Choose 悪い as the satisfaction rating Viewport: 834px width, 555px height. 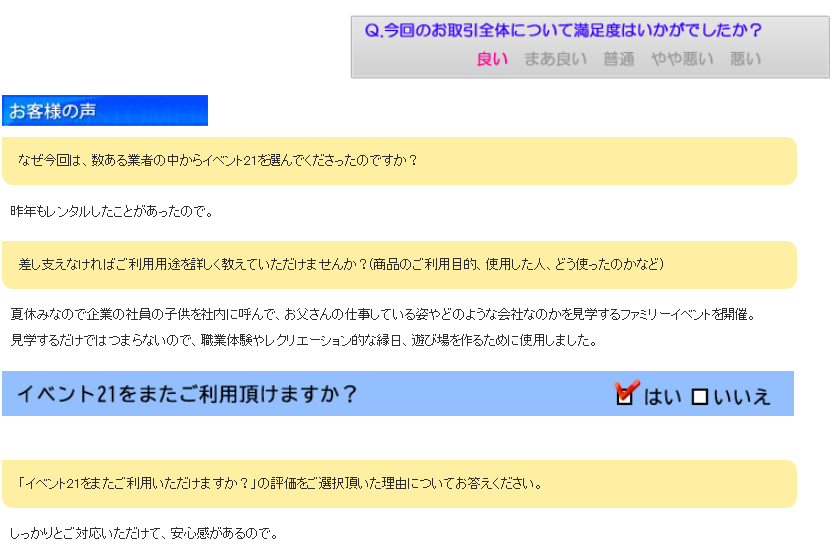745,59
